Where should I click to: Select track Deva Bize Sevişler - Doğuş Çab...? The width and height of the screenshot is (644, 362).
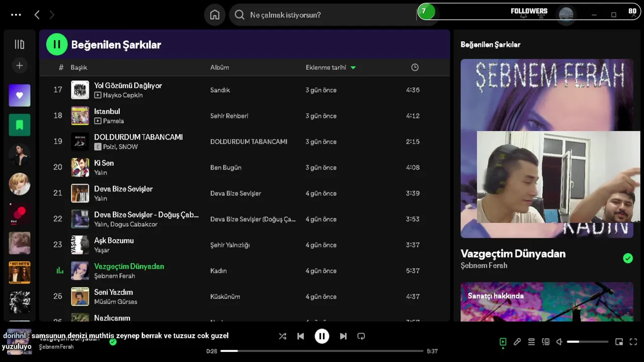(146, 215)
